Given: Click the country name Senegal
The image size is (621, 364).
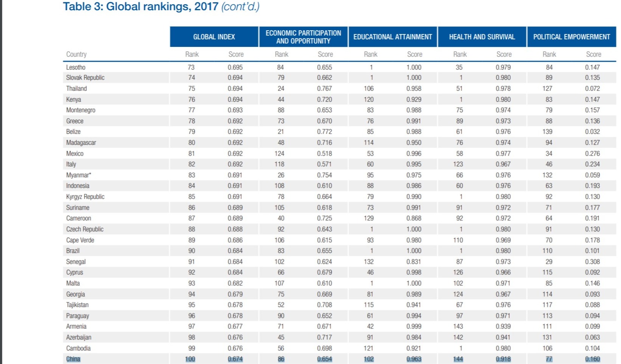Looking at the screenshot, I should tap(76, 262).
